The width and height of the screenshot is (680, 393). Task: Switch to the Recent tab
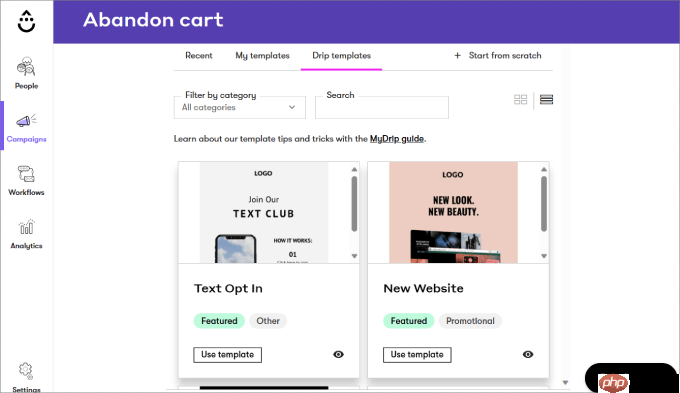pos(199,56)
